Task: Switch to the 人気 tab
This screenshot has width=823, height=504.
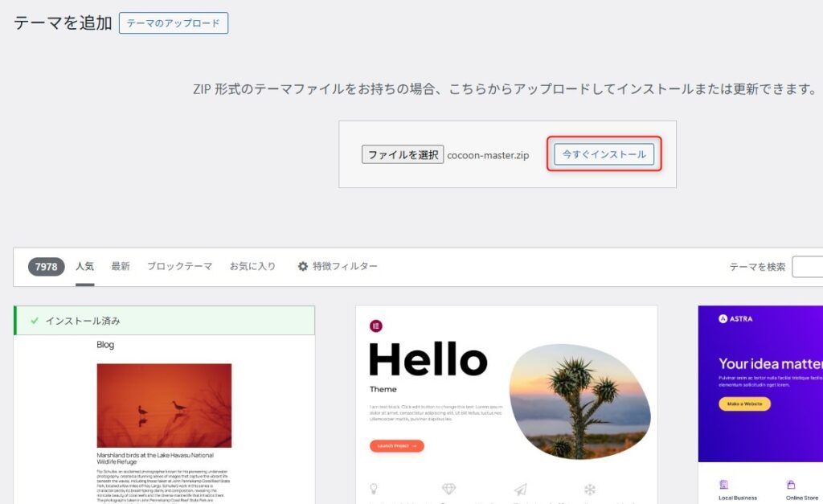Action: [84, 266]
